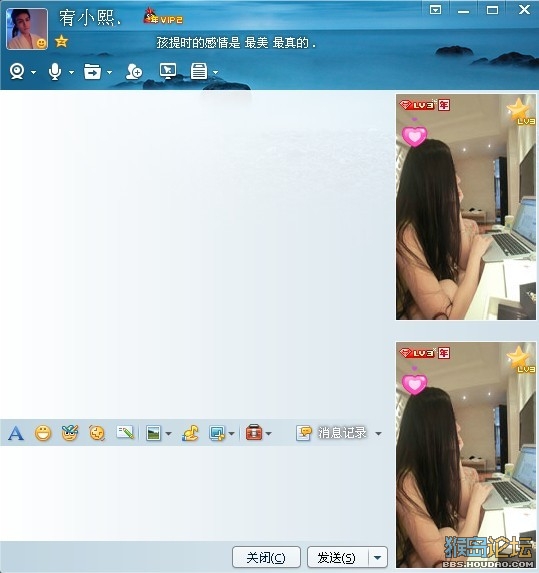539x573 pixels.
Task: Click the pink heart on upper QQ show
Action: tap(414, 136)
